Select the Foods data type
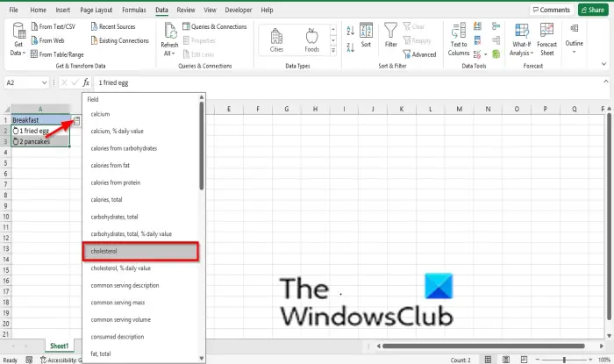This screenshot has width=614, height=364. coord(311,40)
